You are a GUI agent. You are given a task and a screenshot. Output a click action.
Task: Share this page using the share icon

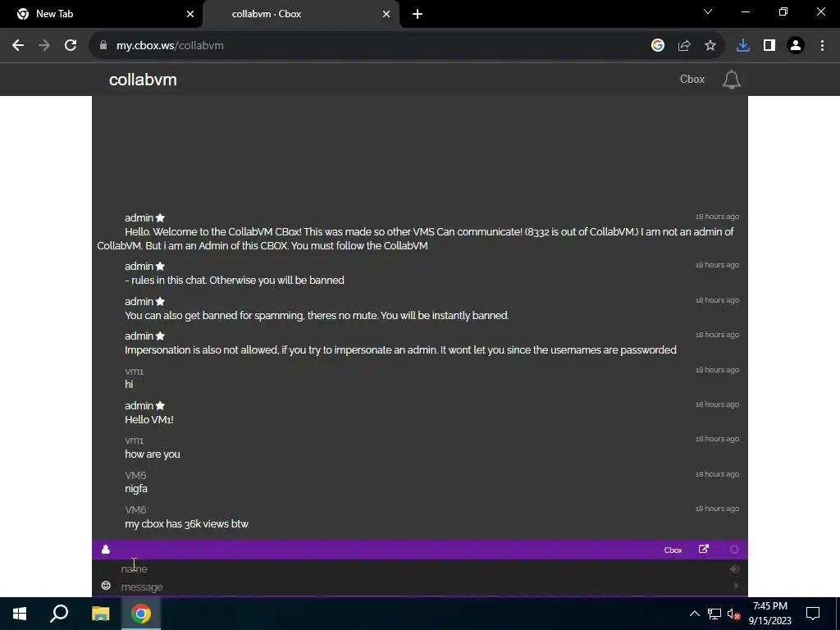click(x=683, y=46)
